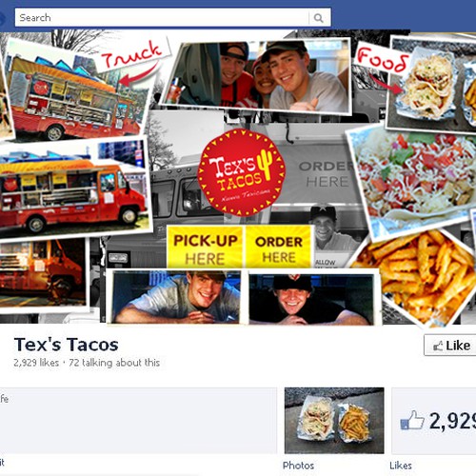Click the yellow ORDER HERE sign
The width and height of the screenshot is (476, 476).
[279, 248]
